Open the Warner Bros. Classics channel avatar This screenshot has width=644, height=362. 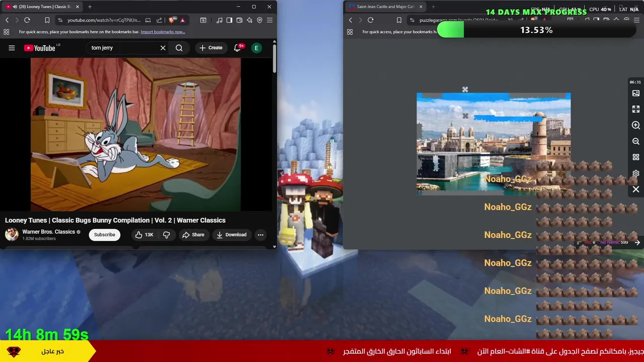(12, 234)
